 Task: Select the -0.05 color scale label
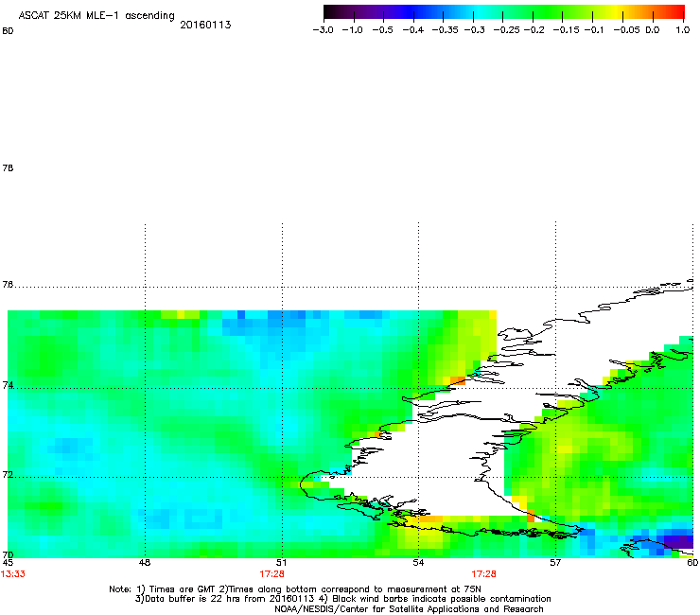coord(626,30)
